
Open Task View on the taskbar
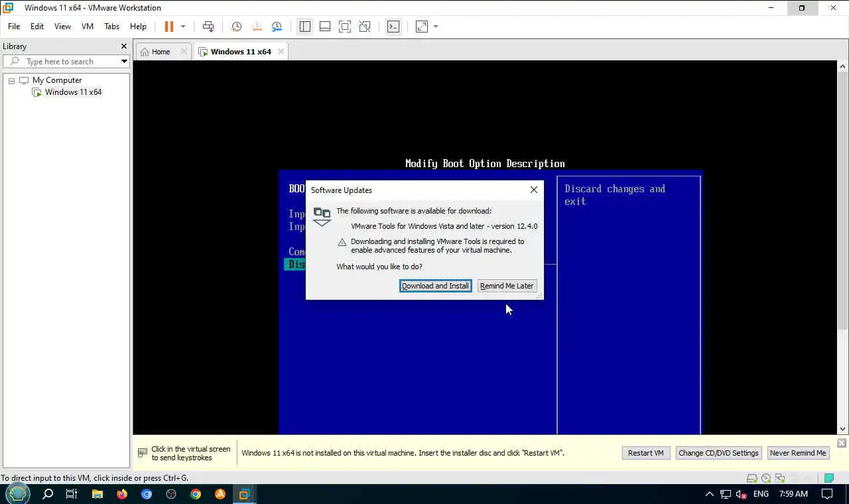72,494
